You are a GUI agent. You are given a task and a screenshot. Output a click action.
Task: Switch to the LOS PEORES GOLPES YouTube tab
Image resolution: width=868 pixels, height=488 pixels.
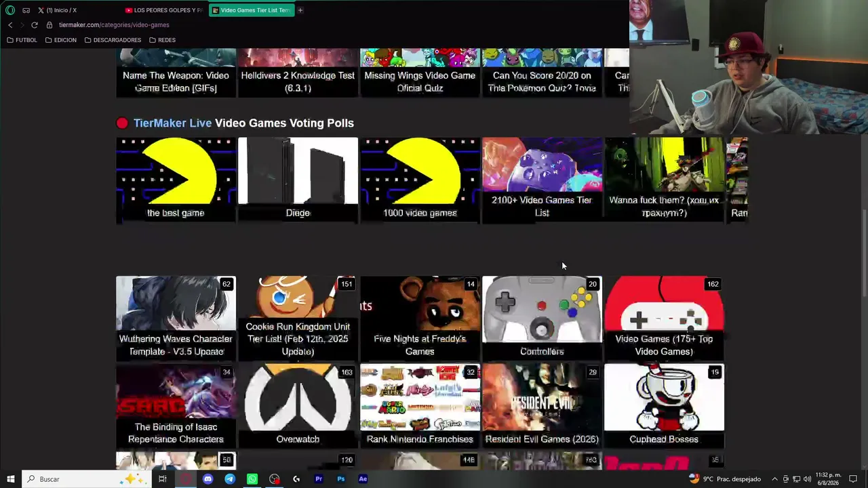pos(164,10)
